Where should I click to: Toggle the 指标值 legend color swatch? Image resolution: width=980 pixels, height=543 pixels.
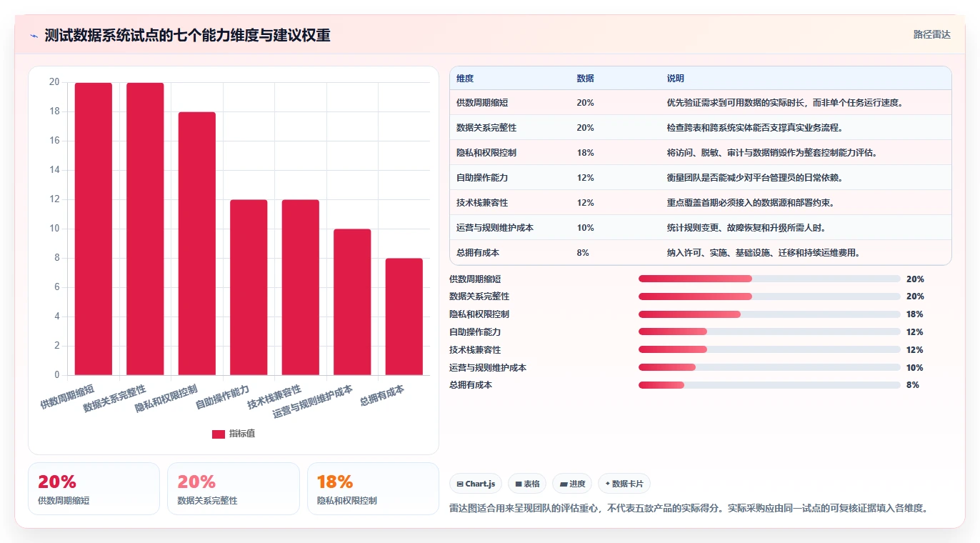coord(219,434)
